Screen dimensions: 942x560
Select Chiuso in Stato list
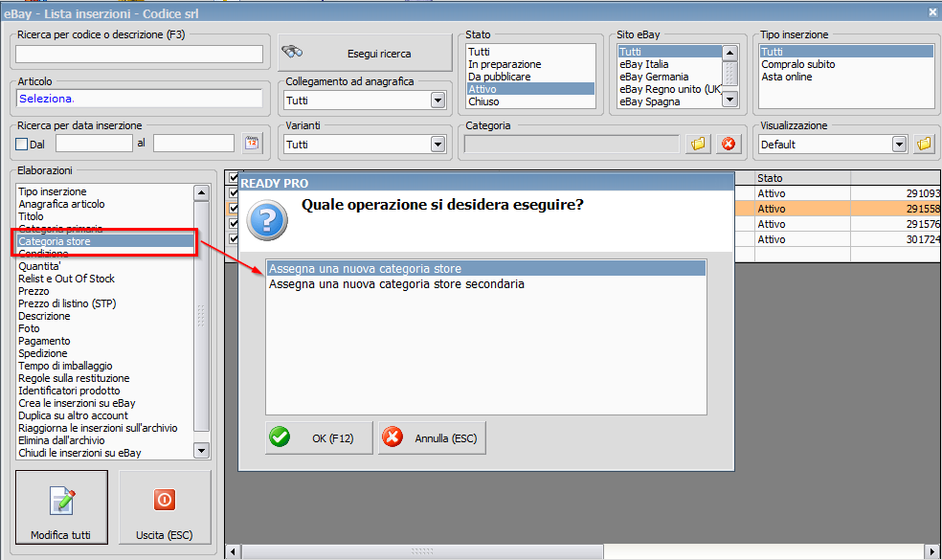(483, 101)
